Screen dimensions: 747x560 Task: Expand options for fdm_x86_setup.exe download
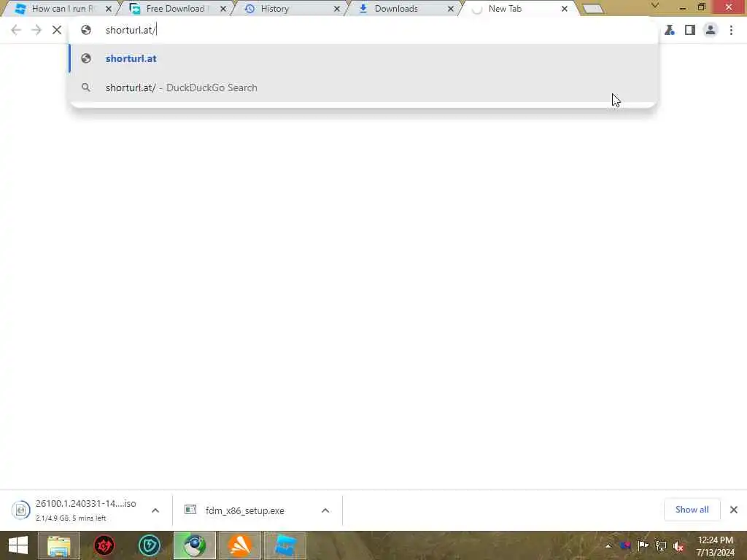[325, 510]
